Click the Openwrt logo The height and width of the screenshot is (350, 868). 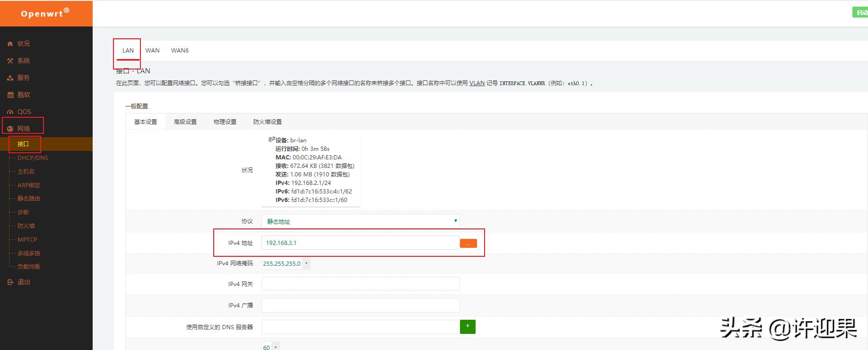coord(46,13)
